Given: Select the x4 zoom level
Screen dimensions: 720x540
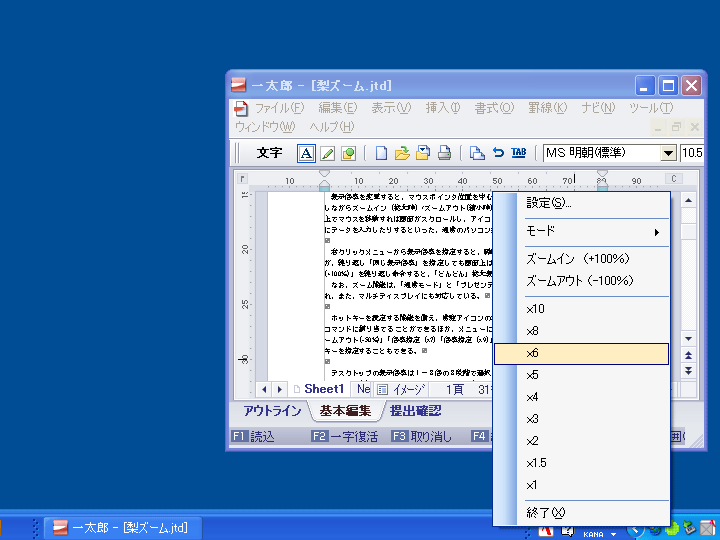Looking at the screenshot, I should click(581, 398).
